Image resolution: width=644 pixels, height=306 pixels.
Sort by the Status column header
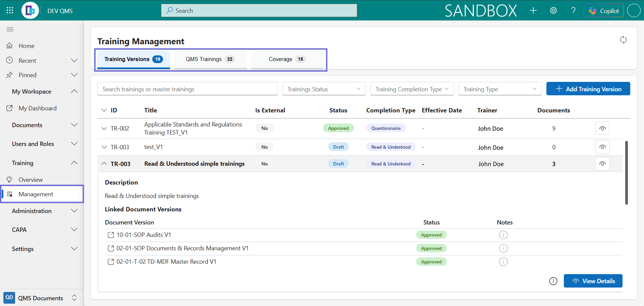338,110
